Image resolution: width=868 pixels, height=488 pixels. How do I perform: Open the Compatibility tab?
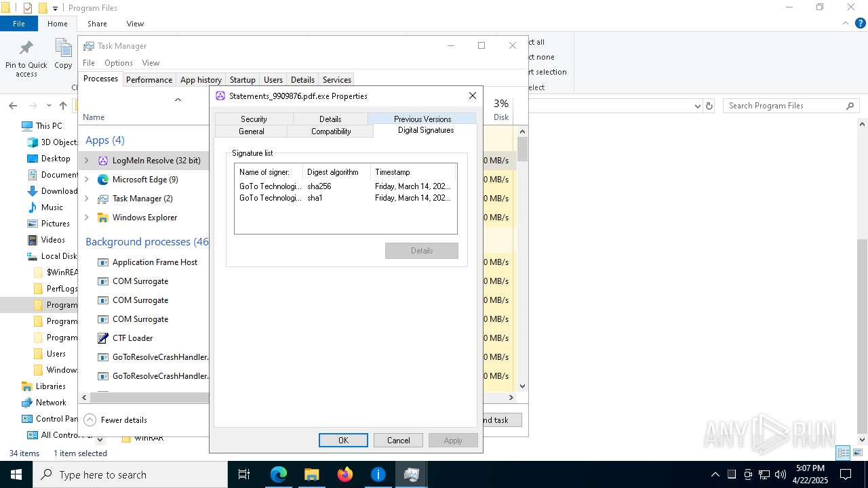331,131
